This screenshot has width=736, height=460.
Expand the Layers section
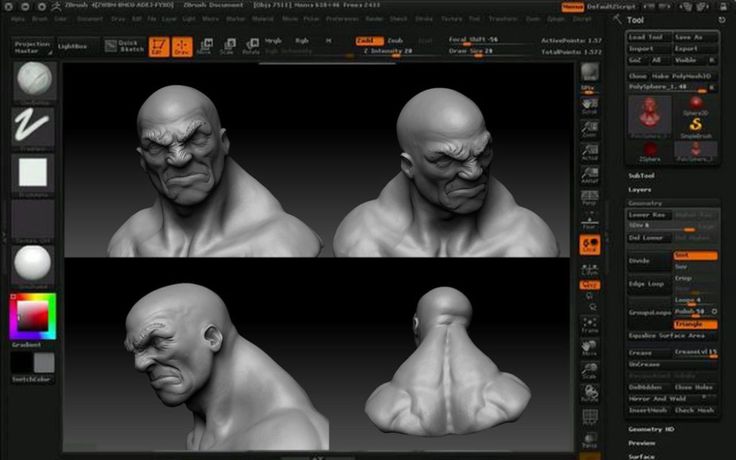coord(639,190)
